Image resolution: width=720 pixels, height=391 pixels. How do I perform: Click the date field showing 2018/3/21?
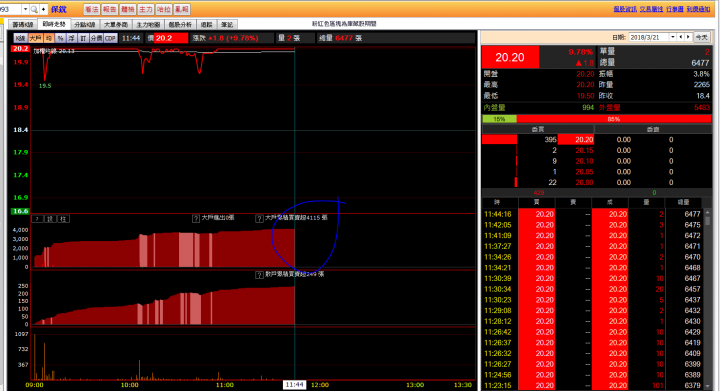[x=649, y=37]
